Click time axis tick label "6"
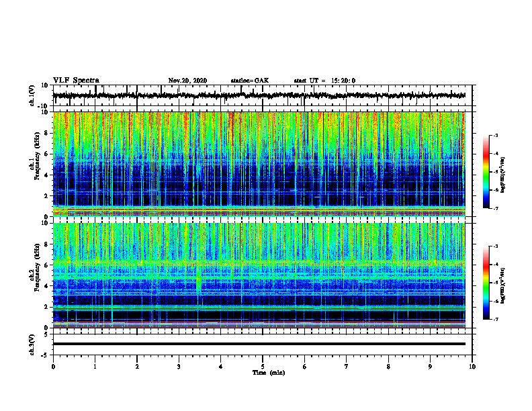This screenshot has width=532, height=411. (305, 367)
